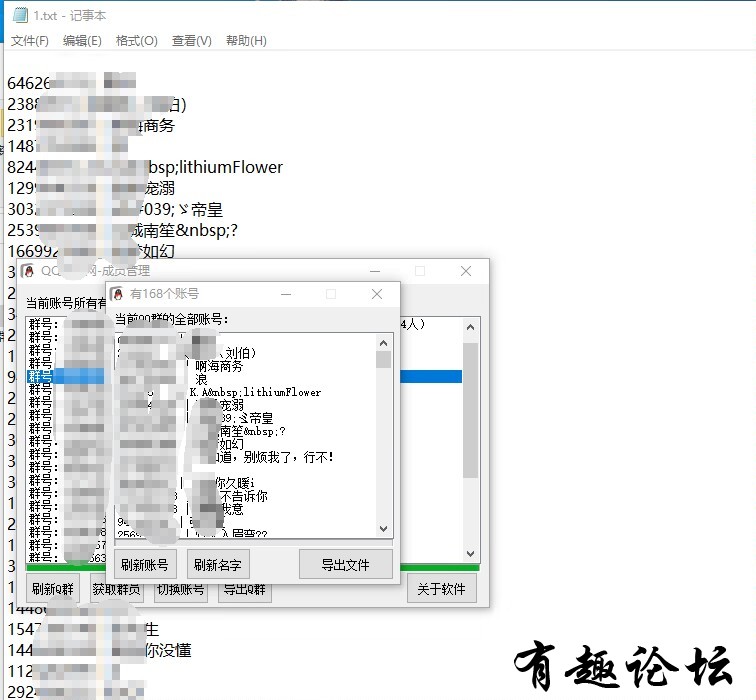756x700 pixels.
Task: Open the 查看(V) menu in Notepad
Action: 191,41
